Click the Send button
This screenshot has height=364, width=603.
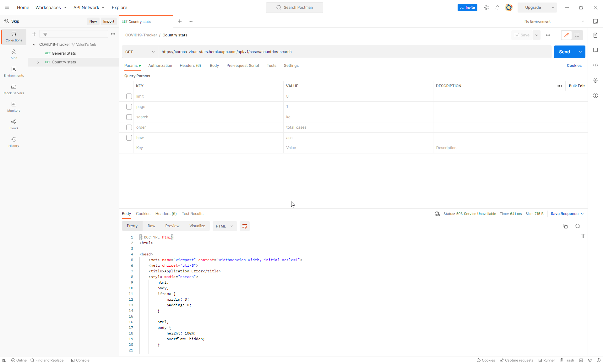(565, 52)
